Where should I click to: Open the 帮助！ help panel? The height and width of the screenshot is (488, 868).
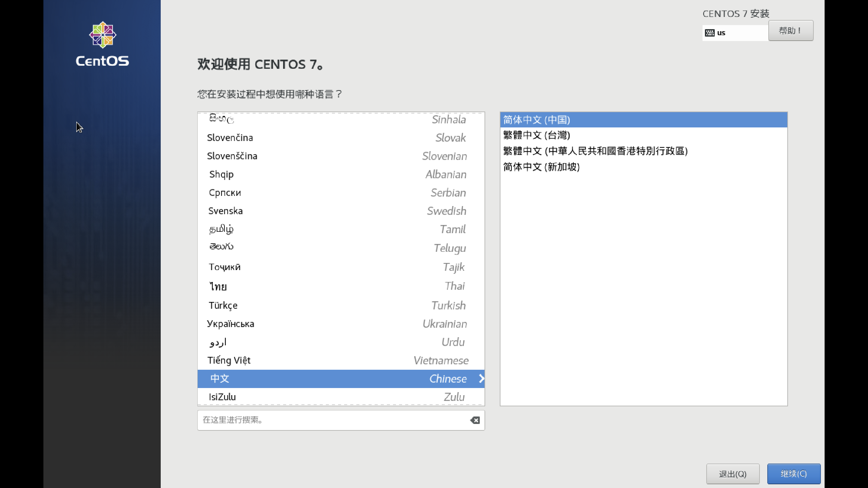[790, 30]
